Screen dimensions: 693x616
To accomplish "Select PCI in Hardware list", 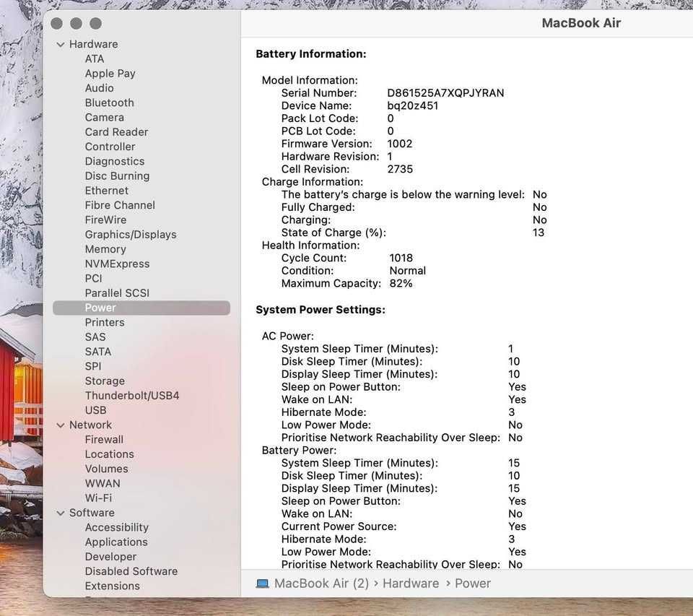I will pos(93,278).
